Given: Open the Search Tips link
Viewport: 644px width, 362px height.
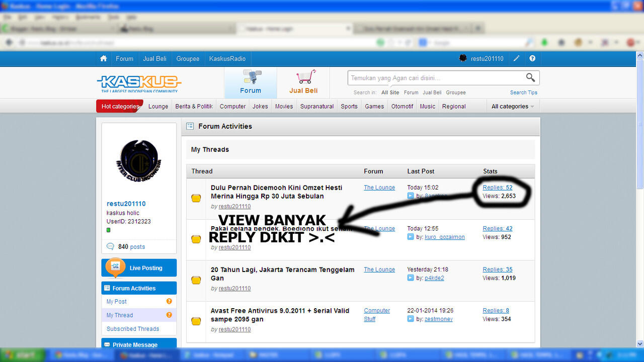Looking at the screenshot, I should coord(523,93).
